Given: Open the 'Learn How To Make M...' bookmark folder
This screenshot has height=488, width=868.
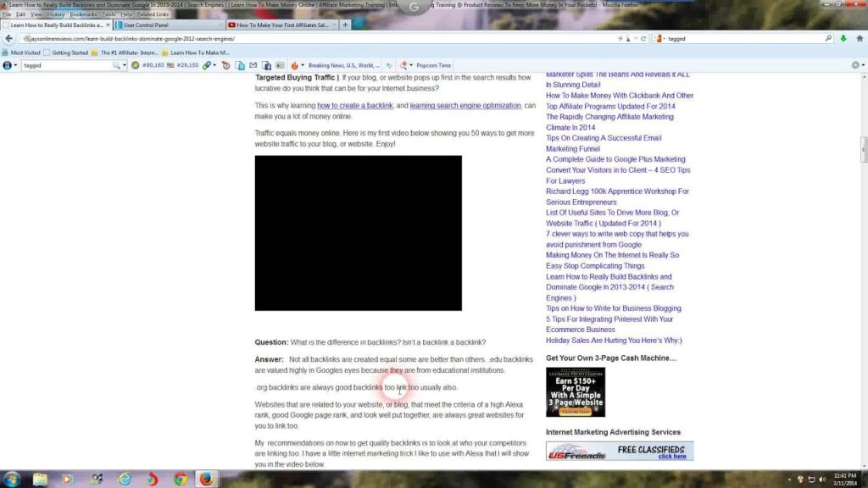Looking at the screenshot, I should pos(196,53).
